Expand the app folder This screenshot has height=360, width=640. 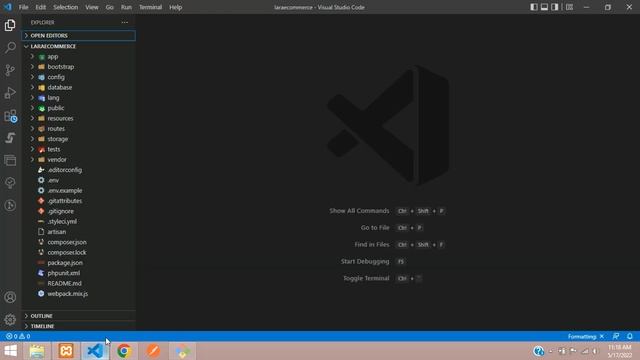click(78, 56)
